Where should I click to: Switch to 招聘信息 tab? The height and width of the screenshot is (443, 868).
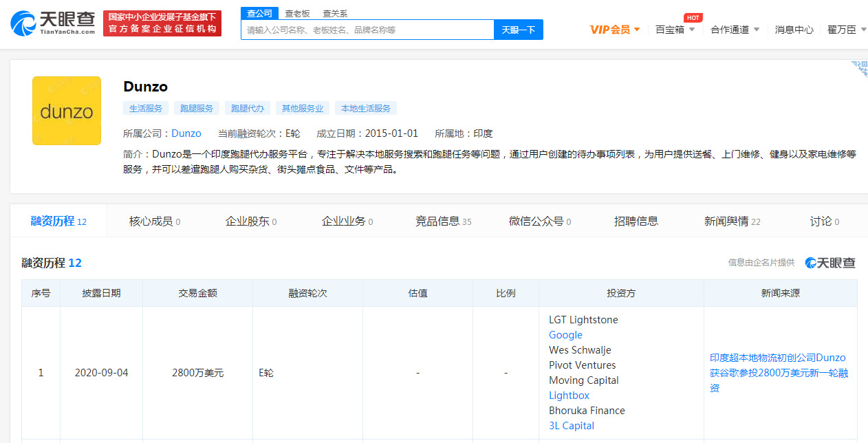pos(636,221)
